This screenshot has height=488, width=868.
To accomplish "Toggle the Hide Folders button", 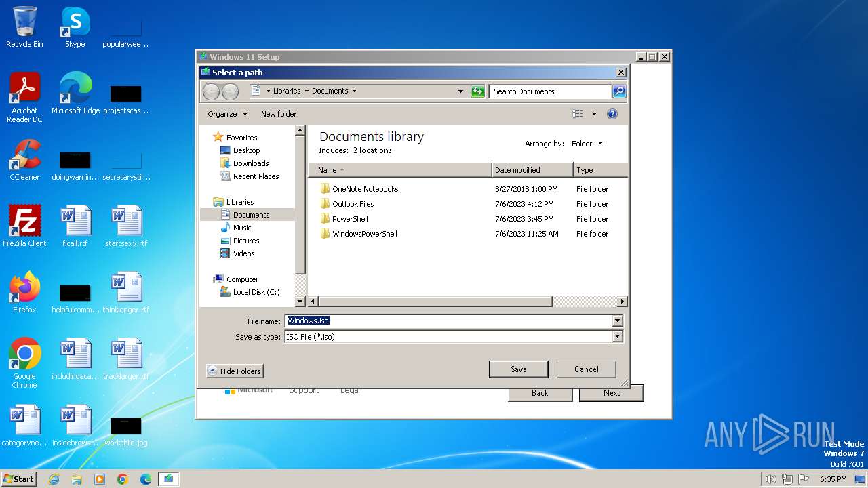I will [x=235, y=371].
